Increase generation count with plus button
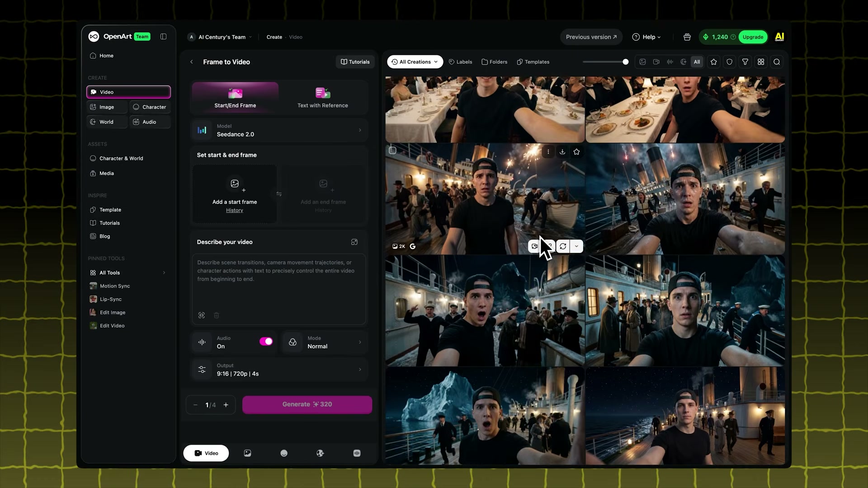 click(226, 405)
